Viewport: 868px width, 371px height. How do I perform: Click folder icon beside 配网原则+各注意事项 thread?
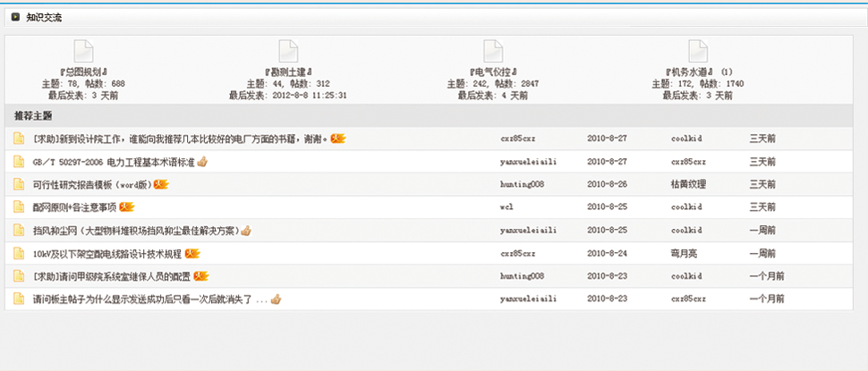tap(19, 207)
